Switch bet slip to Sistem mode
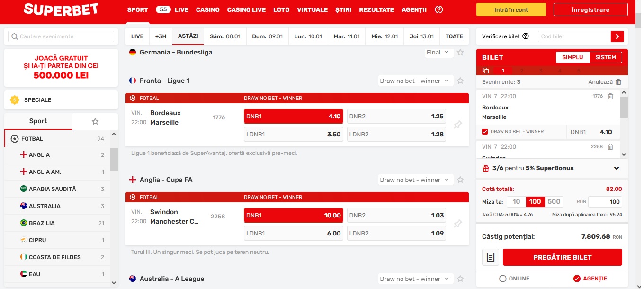644x289 pixels. pyautogui.click(x=606, y=57)
